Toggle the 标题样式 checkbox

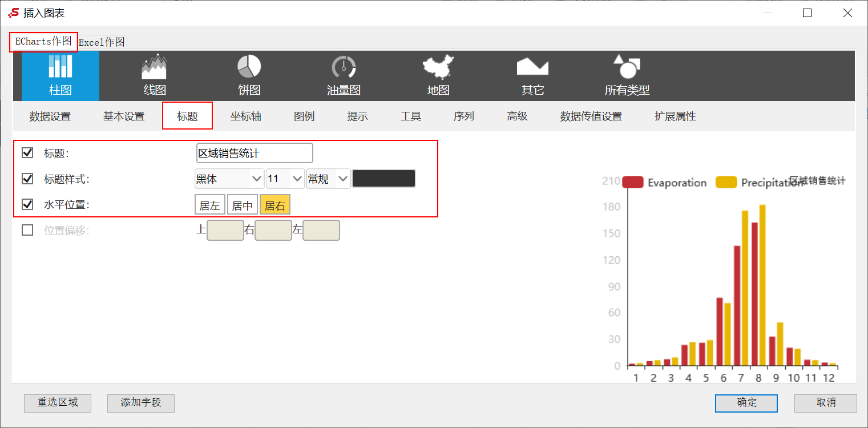(27, 179)
